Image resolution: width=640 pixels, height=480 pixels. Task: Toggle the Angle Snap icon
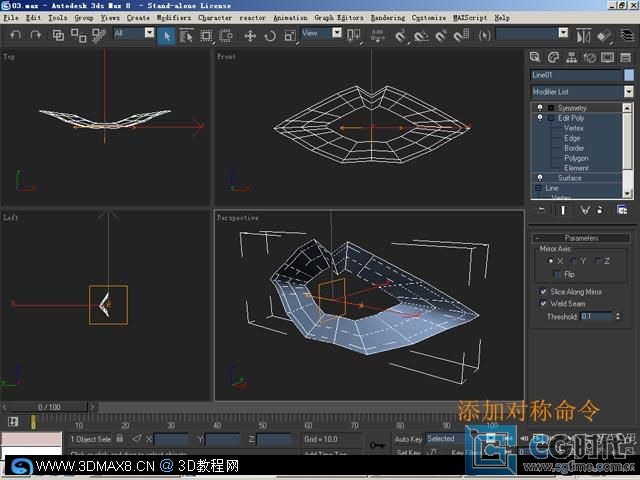pyautogui.click(x=421, y=36)
